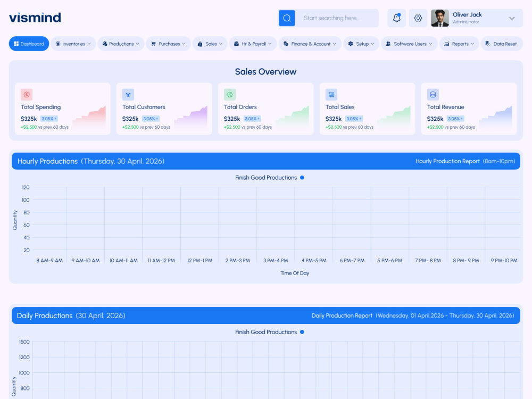The height and width of the screenshot is (399, 532).
Task: Click the Total Sales cart icon
Action: (x=331, y=95)
